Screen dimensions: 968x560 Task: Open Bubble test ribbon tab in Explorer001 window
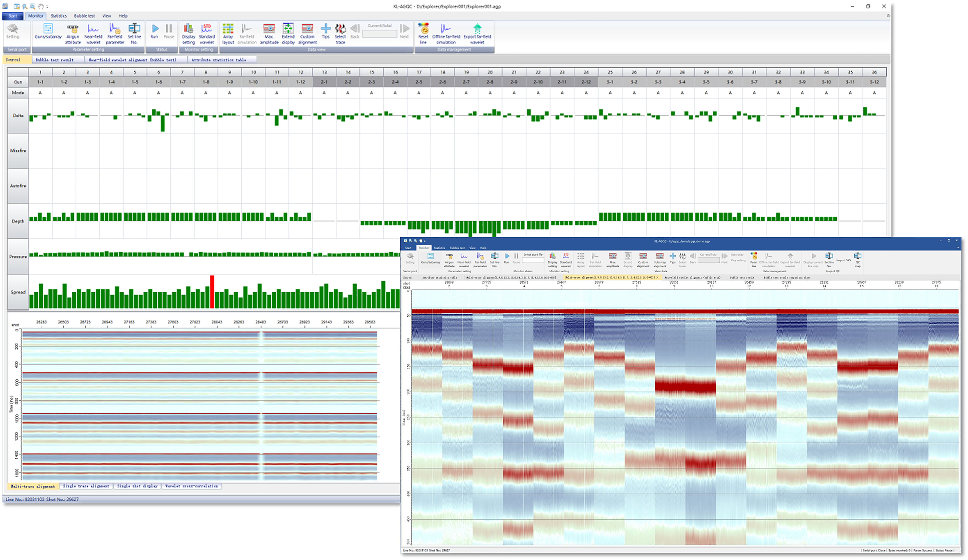point(84,16)
